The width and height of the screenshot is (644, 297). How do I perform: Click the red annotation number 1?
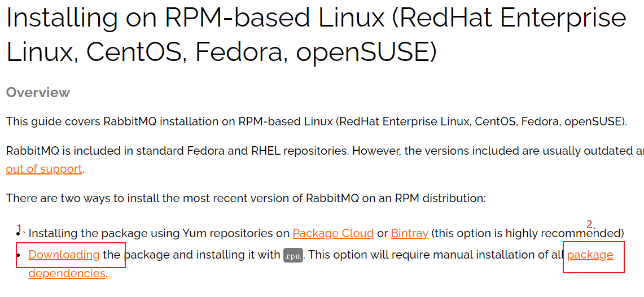pyautogui.click(x=19, y=228)
